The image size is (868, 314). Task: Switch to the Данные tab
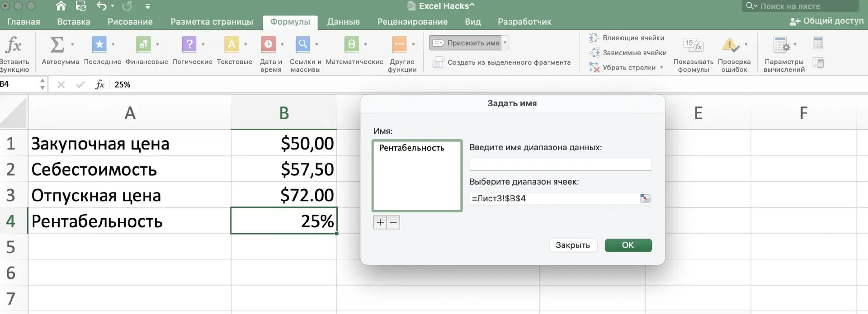[344, 22]
